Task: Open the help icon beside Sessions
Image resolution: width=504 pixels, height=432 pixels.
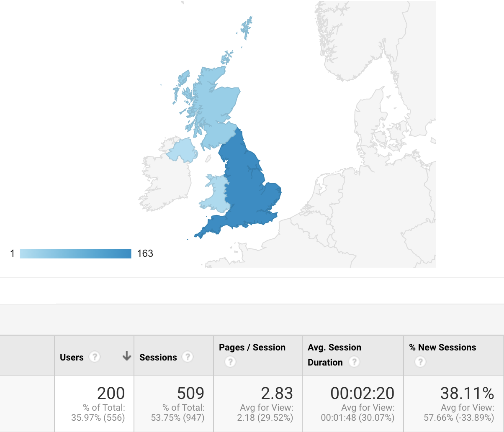Action: pyautogui.click(x=188, y=357)
